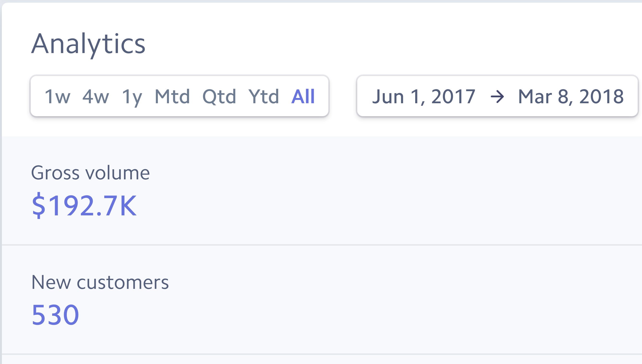
Task: Open the Jun 1, 2017 start date
Action: click(x=424, y=97)
